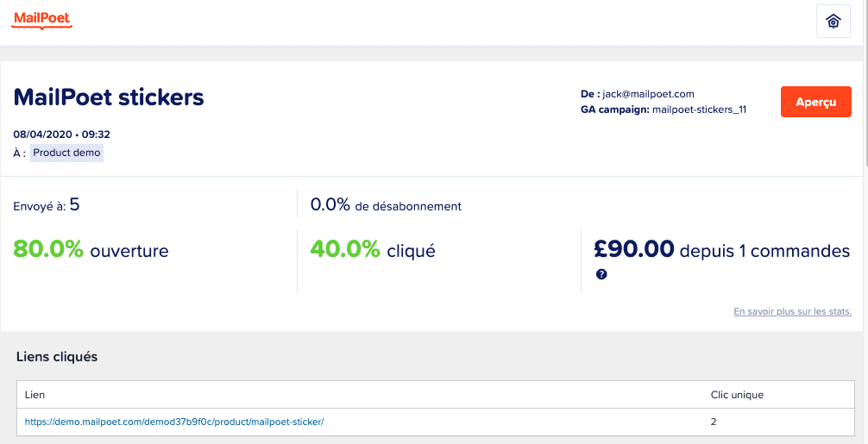Open 'En savoir plus sur les stats' link

[792, 311]
